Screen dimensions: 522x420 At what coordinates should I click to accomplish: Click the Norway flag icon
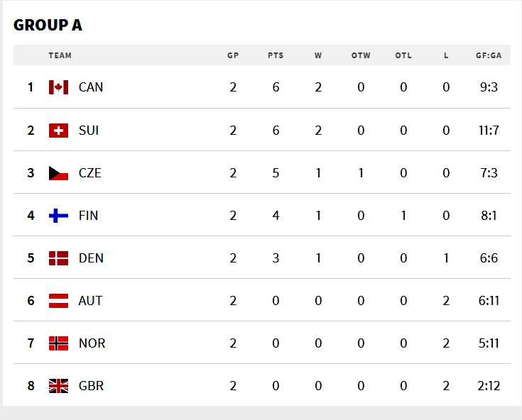[58, 343]
